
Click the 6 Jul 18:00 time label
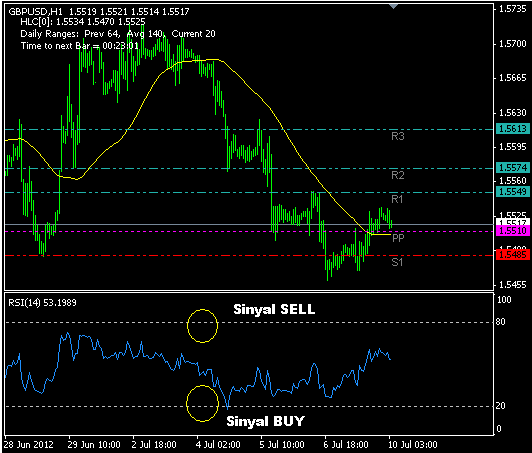pos(346,445)
